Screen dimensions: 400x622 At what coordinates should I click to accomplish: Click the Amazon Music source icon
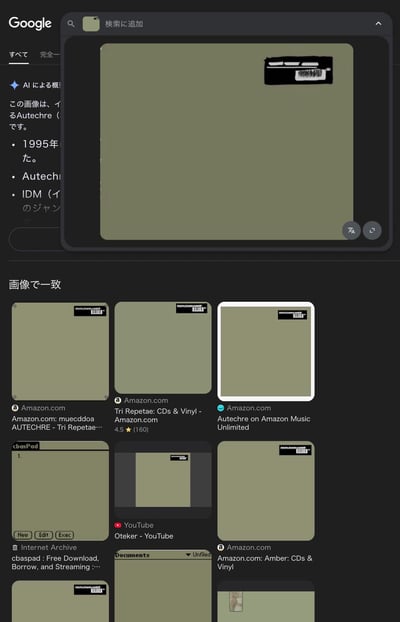coord(221,408)
